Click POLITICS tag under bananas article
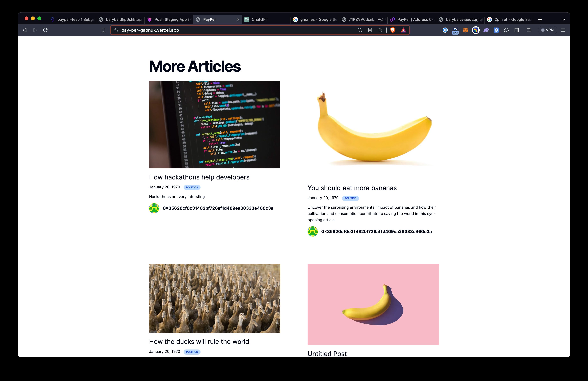The height and width of the screenshot is (381, 588). (x=350, y=198)
